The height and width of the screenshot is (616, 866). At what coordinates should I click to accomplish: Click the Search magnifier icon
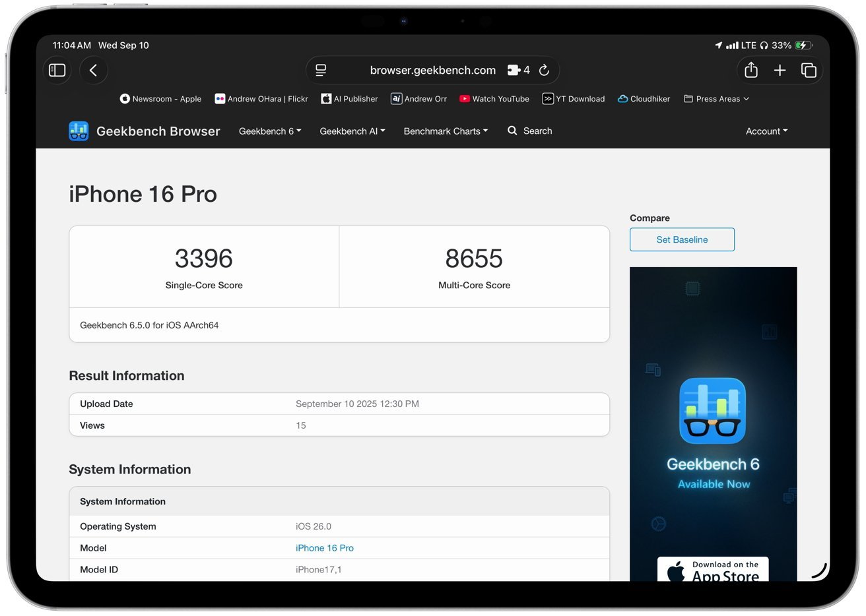pyautogui.click(x=512, y=131)
